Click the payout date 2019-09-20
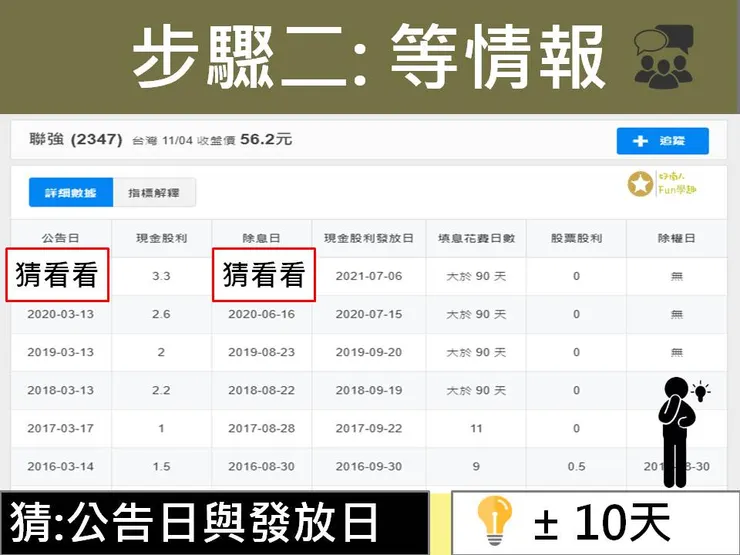Image resolution: width=740 pixels, height=555 pixels. 369,353
